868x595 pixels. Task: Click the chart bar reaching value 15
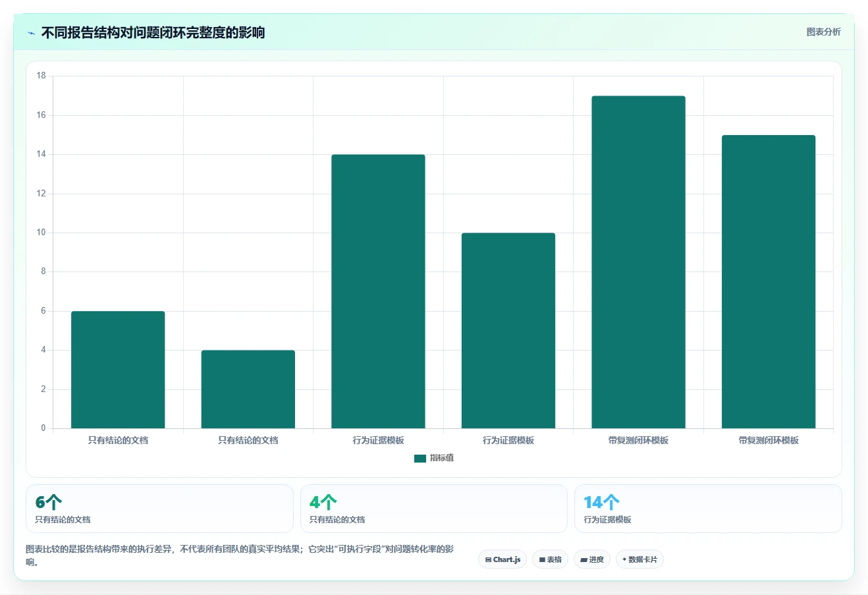(x=769, y=282)
